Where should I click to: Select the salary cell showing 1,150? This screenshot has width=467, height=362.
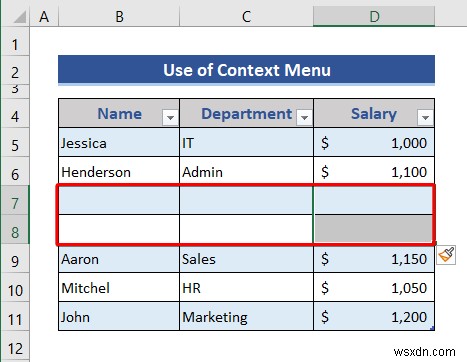(x=374, y=259)
